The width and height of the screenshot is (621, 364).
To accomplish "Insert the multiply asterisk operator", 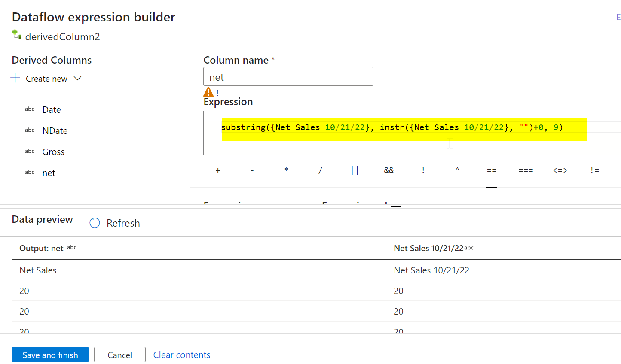I will [286, 170].
